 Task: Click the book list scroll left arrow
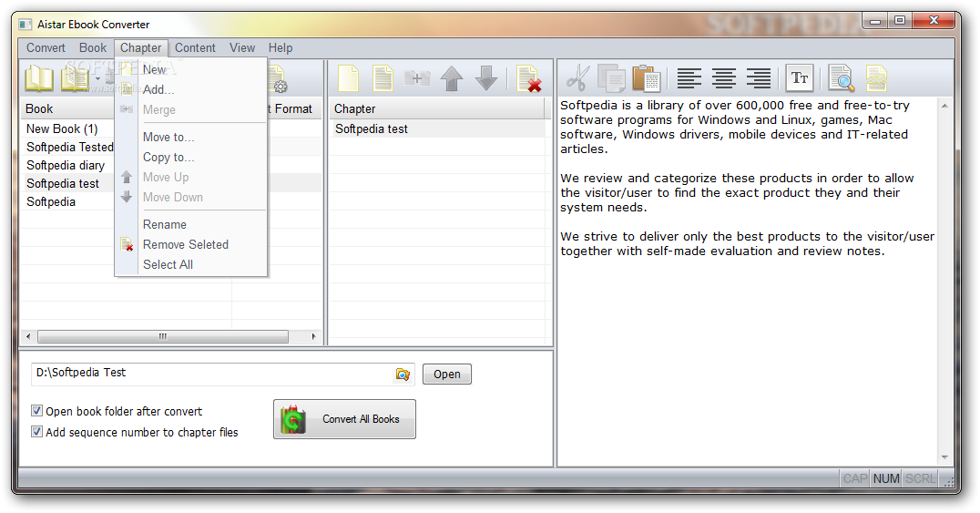tap(28, 336)
